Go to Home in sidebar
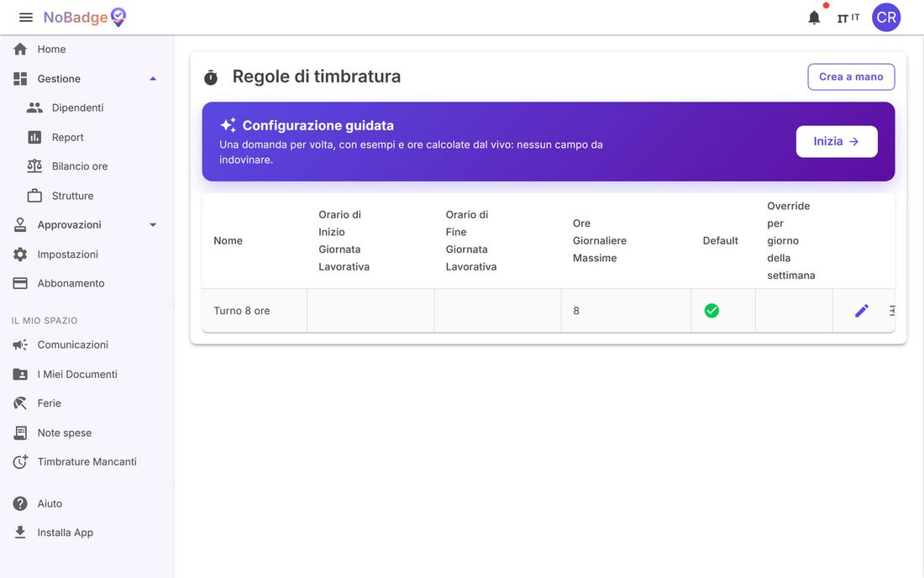This screenshot has width=924, height=578. coord(87,50)
